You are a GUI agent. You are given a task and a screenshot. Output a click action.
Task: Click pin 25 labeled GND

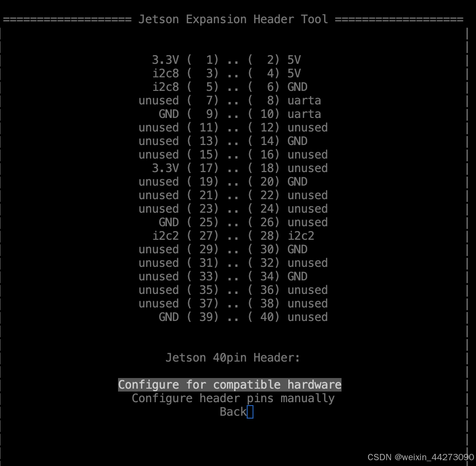[x=189, y=222]
